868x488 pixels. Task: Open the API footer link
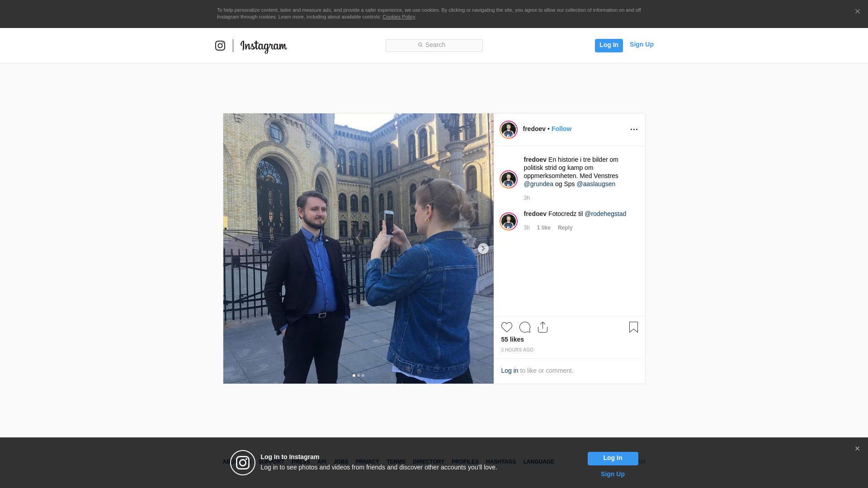pyautogui.click(x=322, y=462)
